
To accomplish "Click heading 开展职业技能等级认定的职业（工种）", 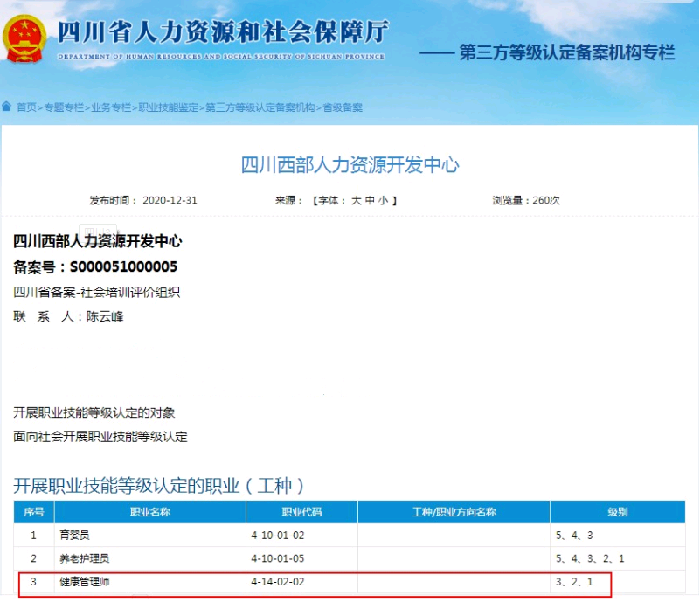I will point(158,486).
